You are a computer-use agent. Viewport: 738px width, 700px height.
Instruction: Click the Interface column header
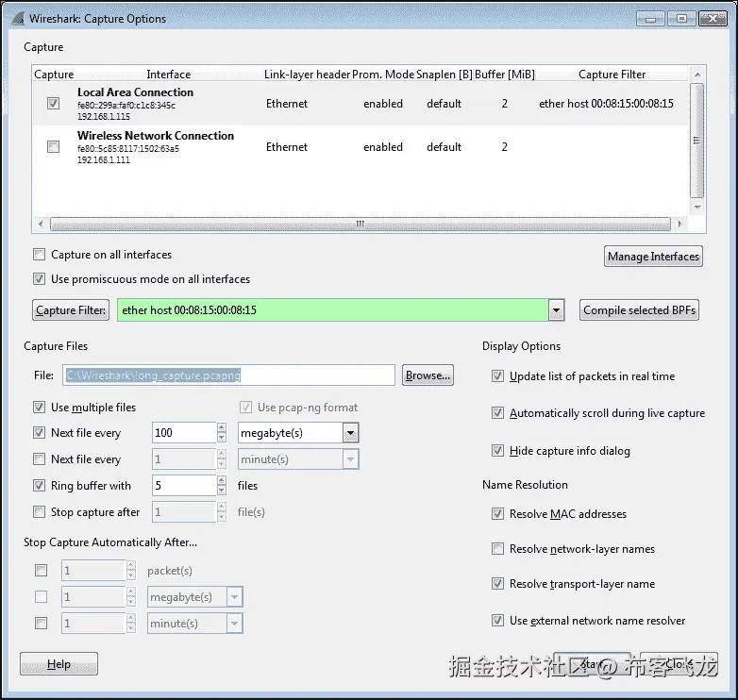click(169, 75)
